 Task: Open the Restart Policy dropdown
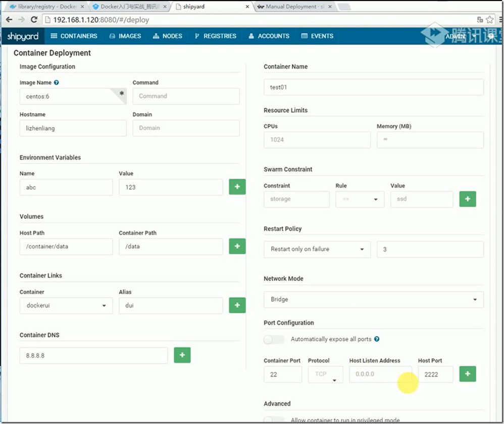[x=317, y=249]
